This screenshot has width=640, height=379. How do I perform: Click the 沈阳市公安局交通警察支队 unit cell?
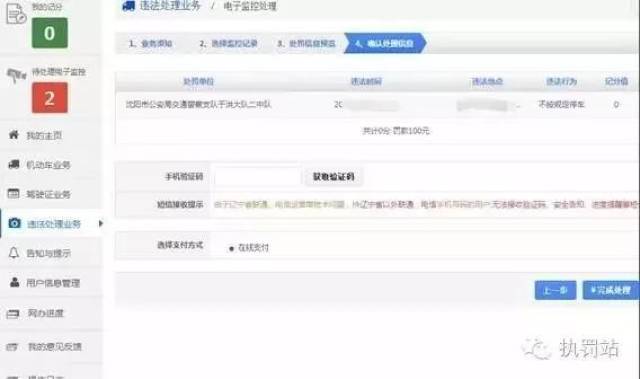(198, 104)
